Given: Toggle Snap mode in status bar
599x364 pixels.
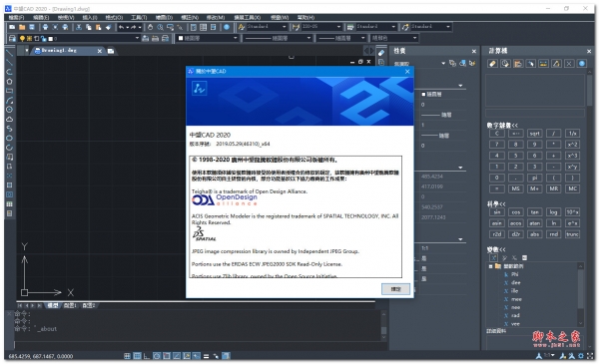Looking at the screenshot, I should (x=127, y=356).
